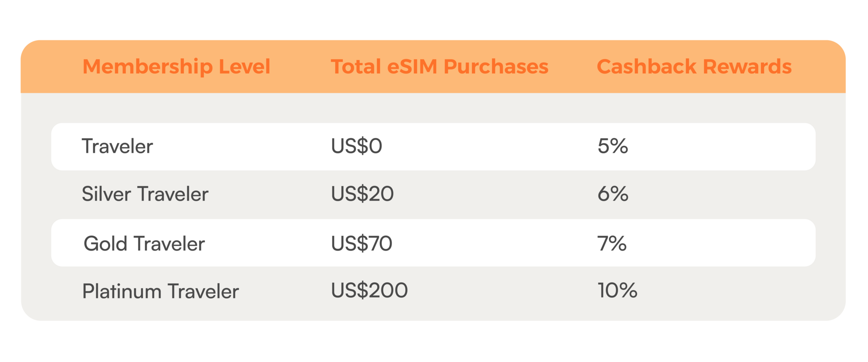Click the 7% cashback value
The width and height of the screenshot is (868, 362).
tap(612, 244)
